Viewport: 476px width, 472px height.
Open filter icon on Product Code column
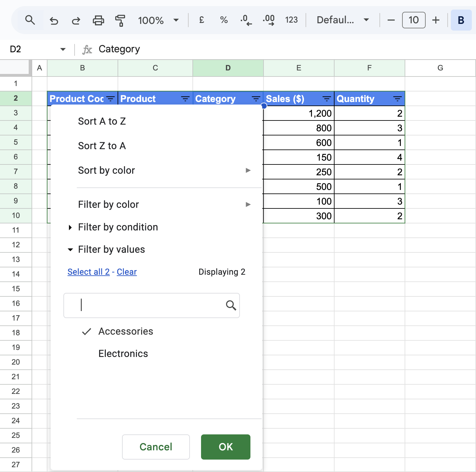pyautogui.click(x=111, y=99)
